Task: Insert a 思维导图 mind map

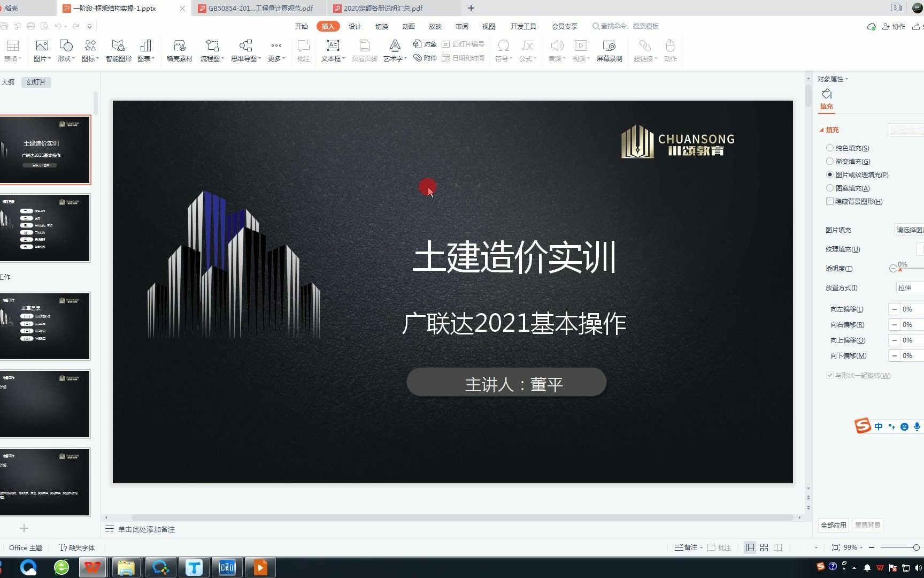Action: coord(246,51)
